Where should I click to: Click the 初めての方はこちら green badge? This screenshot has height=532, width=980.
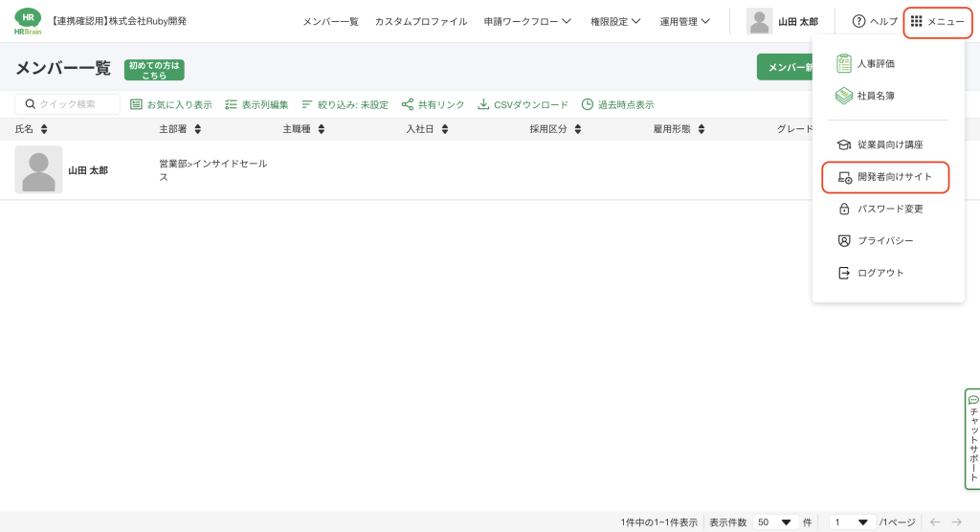click(x=154, y=70)
